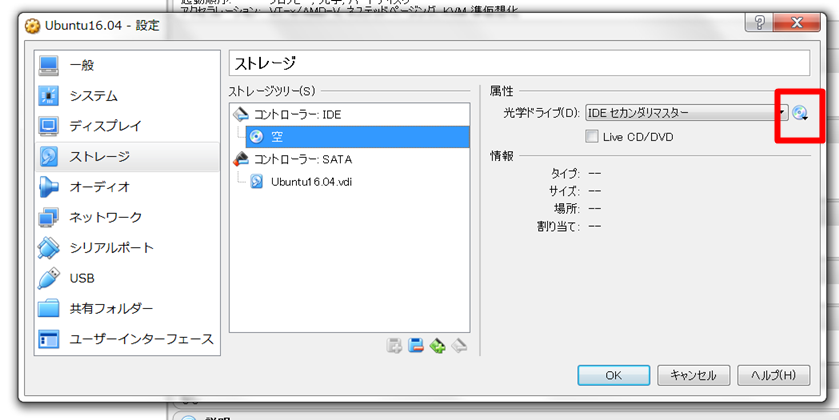
Task: Click the サイズ information label
Action: point(565,191)
